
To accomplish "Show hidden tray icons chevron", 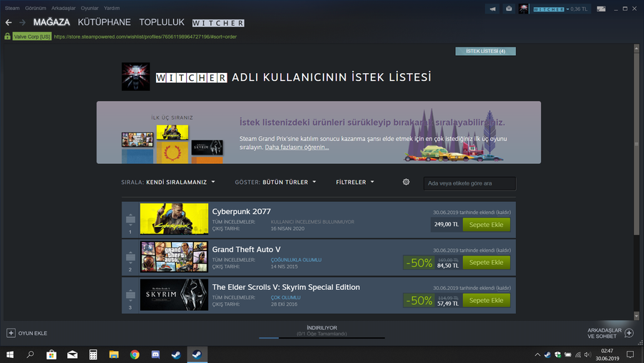I will 537,354.
